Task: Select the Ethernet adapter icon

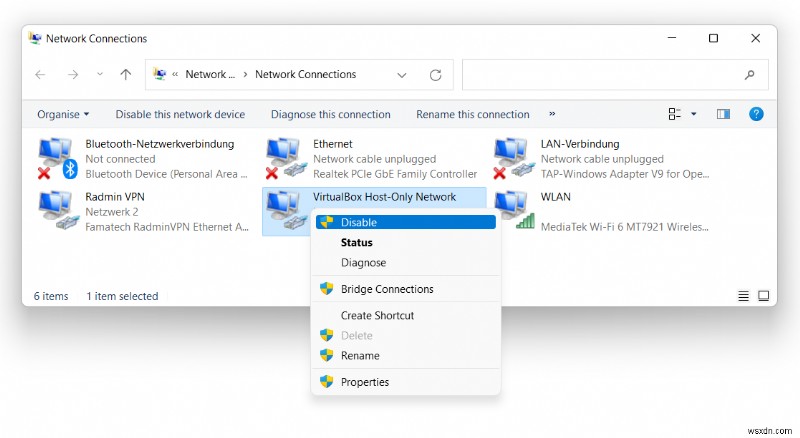Action: [x=286, y=158]
